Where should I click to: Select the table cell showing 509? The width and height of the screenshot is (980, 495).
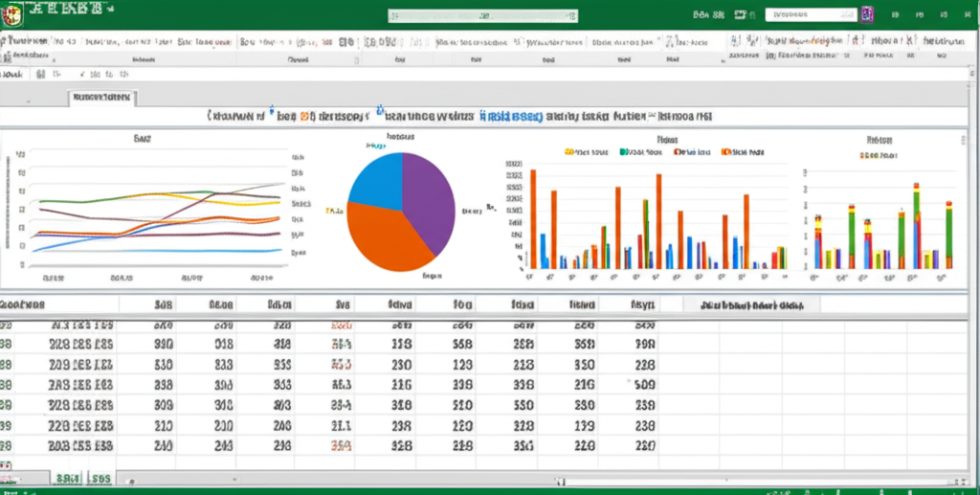[x=644, y=384]
